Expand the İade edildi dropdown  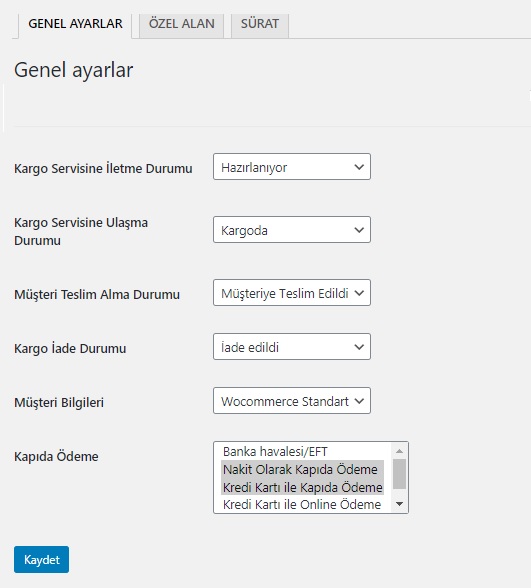click(292, 346)
